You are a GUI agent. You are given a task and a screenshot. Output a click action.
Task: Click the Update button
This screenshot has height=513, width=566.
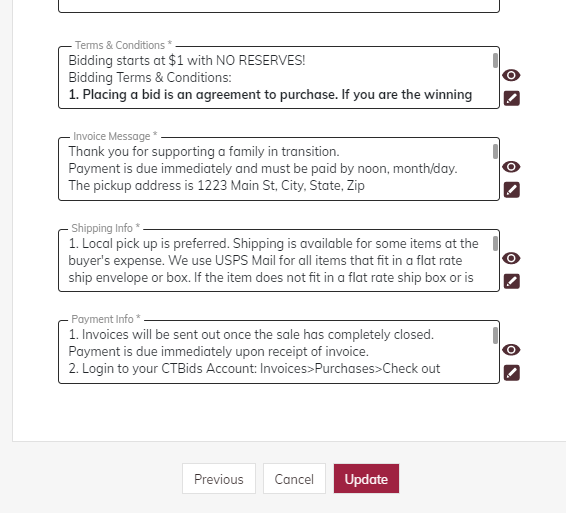366,479
